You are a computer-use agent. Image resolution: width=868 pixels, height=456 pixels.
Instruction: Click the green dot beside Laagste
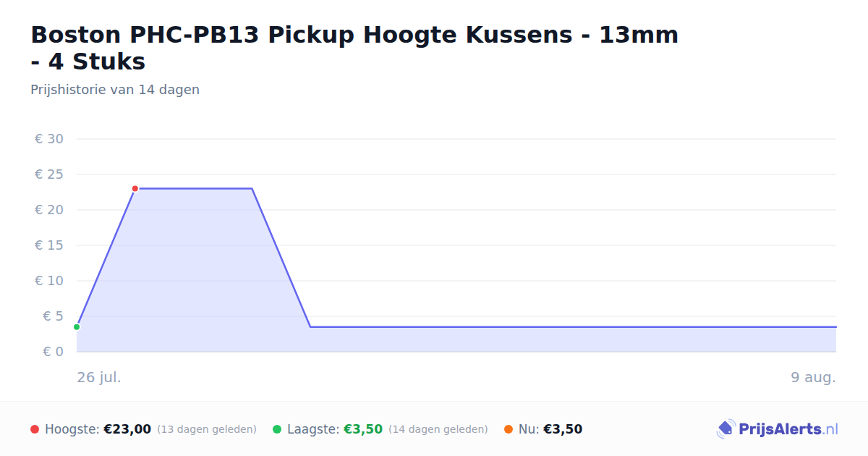coord(277,429)
